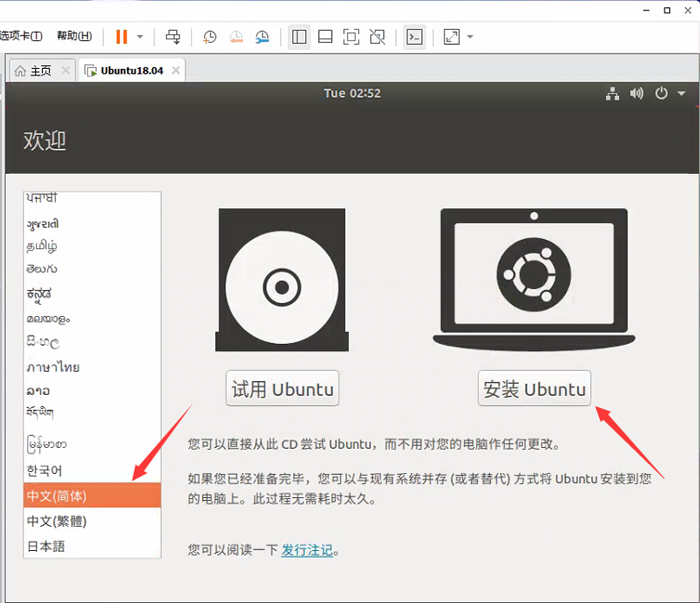Image resolution: width=700 pixels, height=603 pixels.
Task: Switch to Unity mode
Action: (378, 36)
